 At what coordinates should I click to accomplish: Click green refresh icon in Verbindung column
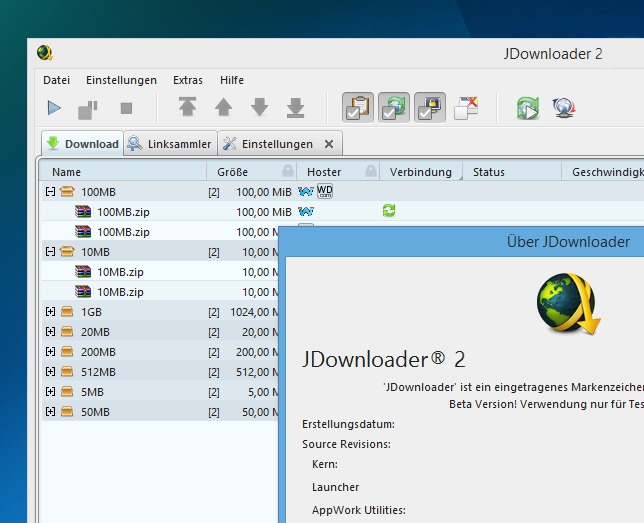click(389, 210)
